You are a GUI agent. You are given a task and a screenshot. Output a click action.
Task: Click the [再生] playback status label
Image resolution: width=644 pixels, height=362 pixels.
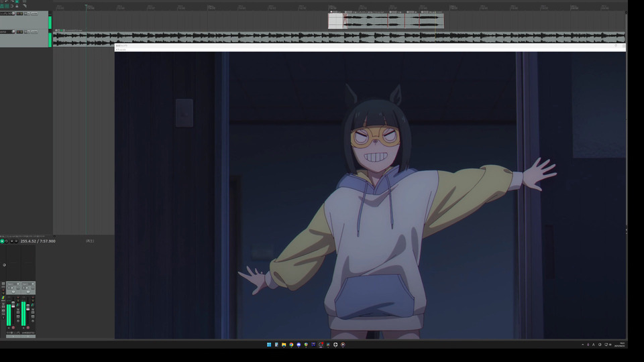pyautogui.click(x=90, y=241)
